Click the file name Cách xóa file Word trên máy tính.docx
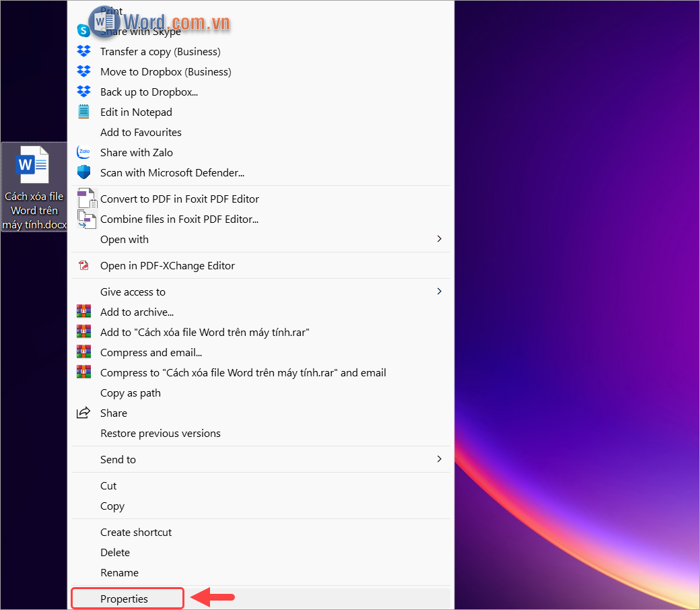 click(x=34, y=210)
